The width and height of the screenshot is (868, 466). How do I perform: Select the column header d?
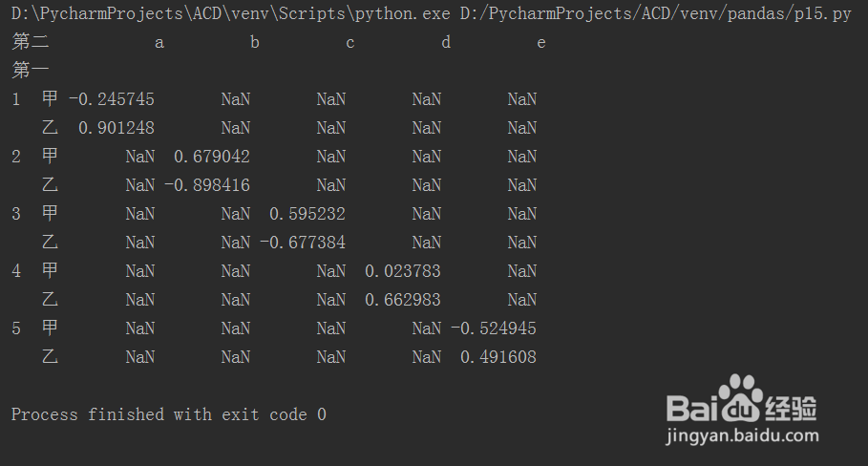pyautogui.click(x=446, y=42)
